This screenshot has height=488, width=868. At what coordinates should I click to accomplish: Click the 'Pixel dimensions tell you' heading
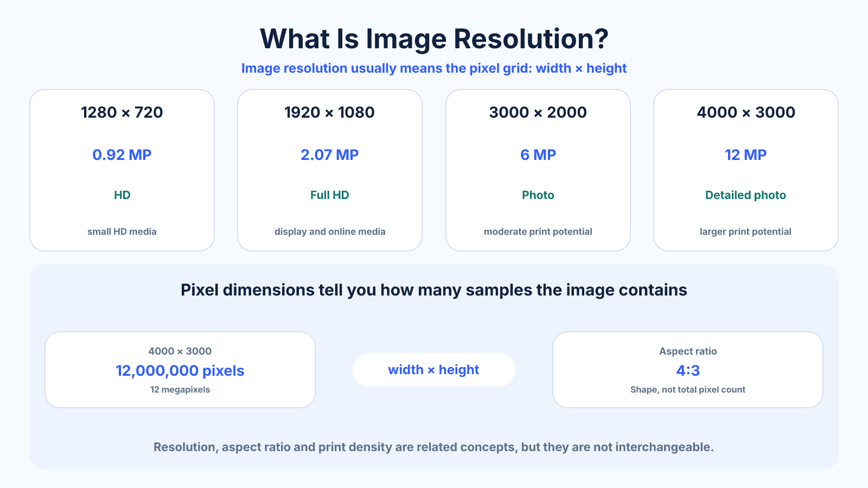[434, 290]
